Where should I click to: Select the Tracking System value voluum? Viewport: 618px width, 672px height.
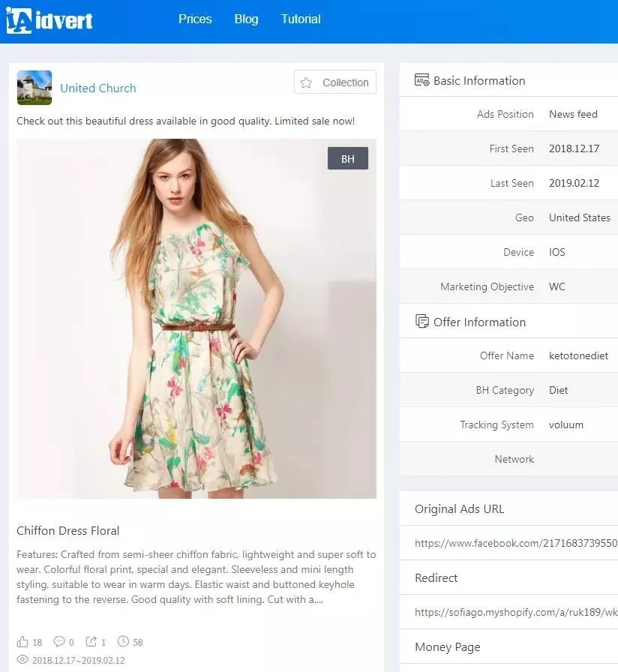tap(566, 424)
